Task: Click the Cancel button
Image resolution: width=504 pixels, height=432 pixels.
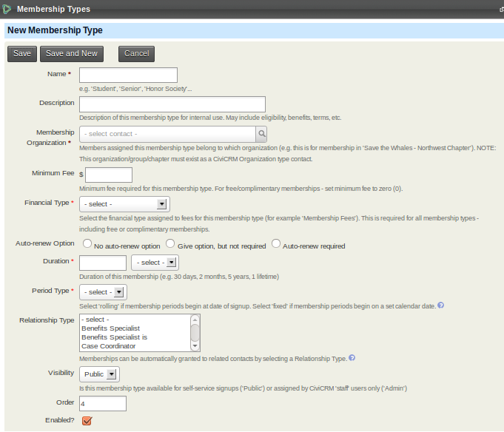Action: point(136,54)
